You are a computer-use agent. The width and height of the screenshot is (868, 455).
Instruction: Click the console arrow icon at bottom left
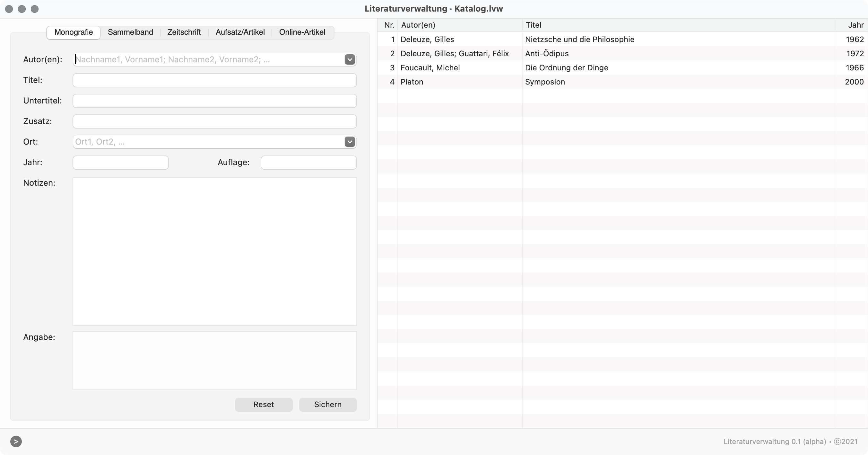pyautogui.click(x=16, y=441)
